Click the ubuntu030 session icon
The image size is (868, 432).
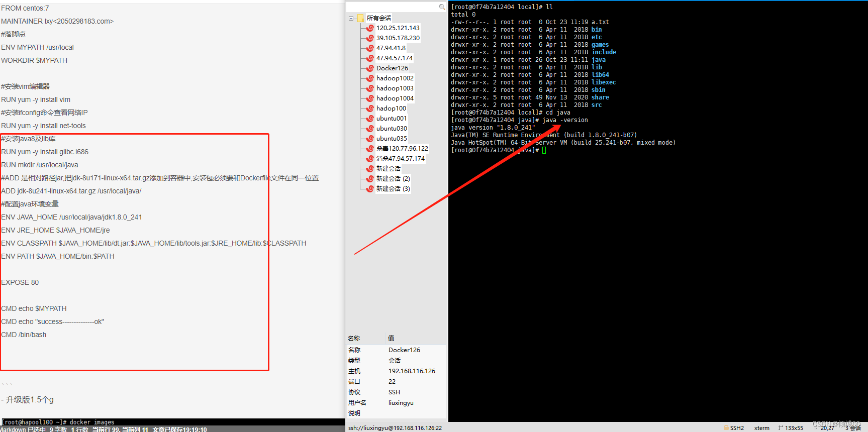(370, 129)
